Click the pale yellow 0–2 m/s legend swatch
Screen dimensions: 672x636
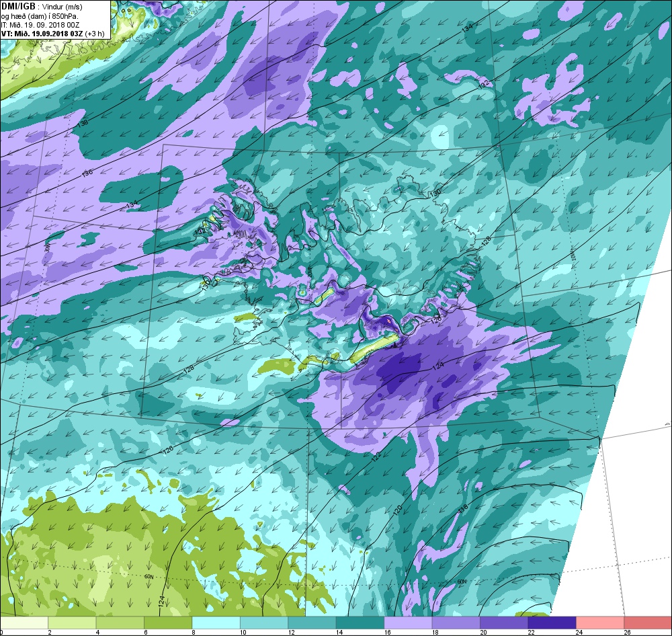pyautogui.click(x=24, y=623)
